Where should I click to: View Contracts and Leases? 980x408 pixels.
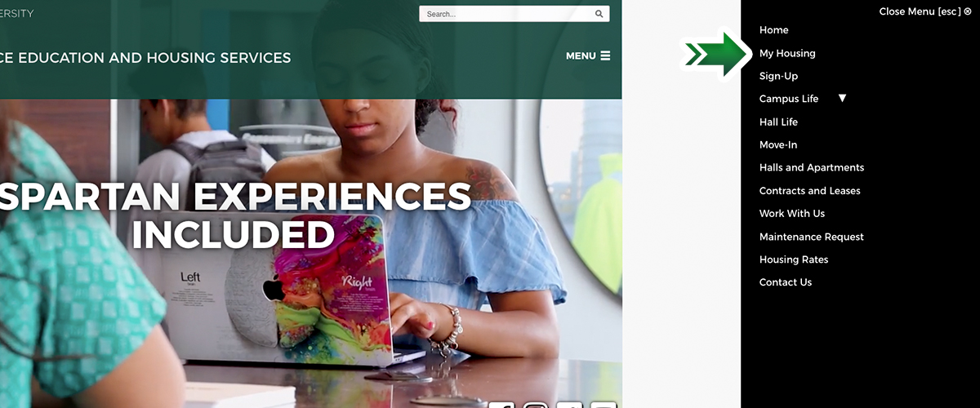[x=810, y=190]
